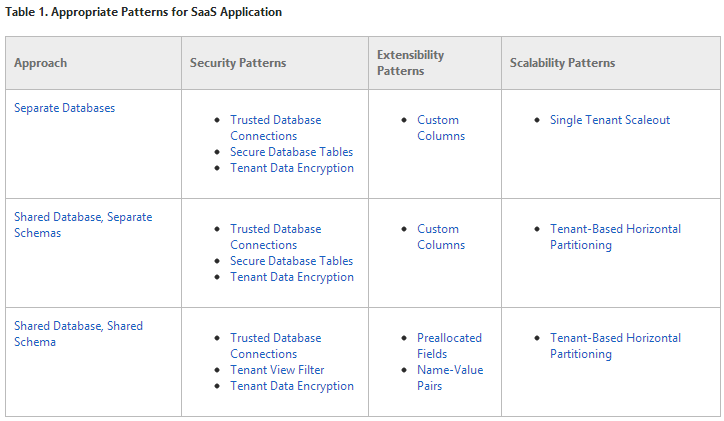The width and height of the screenshot is (724, 421).
Task: Open Tenant-Based Horizontal Partitioning in Shared Schema row
Action: click(x=615, y=338)
